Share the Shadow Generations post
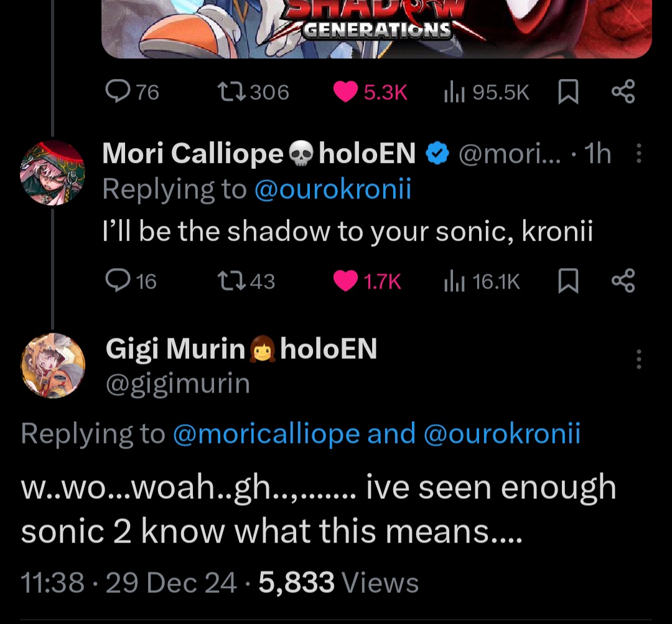The height and width of the screenshot is (624, 672). point(623,93)
